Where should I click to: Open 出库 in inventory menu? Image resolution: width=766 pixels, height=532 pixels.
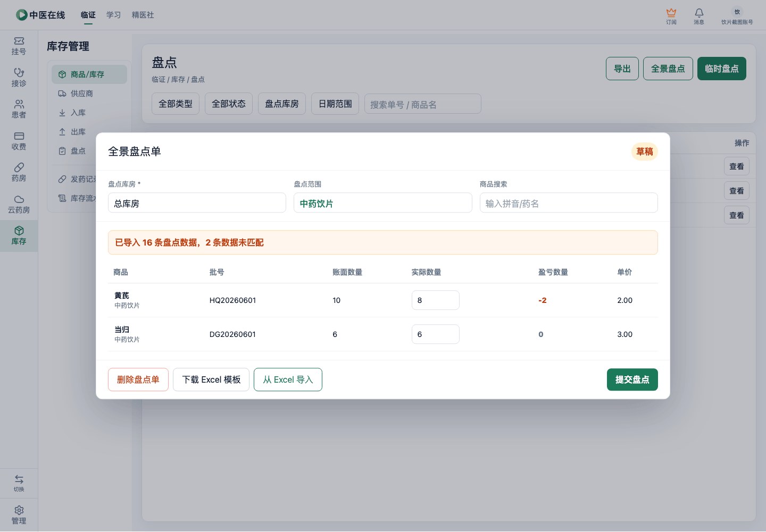(89, 132)
